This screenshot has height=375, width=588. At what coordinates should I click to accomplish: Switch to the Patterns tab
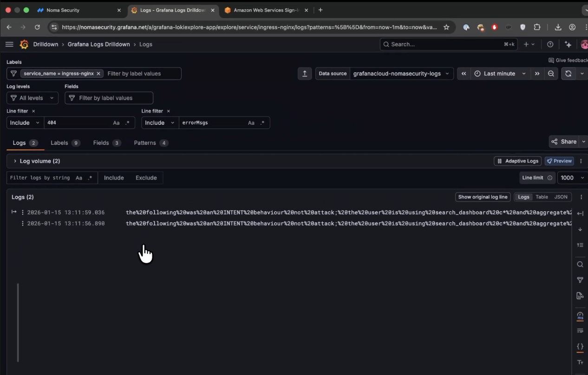coord(150,142)
